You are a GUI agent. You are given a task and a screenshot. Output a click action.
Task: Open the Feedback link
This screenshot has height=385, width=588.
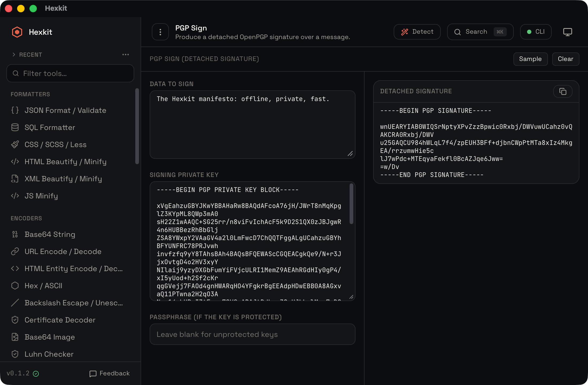(110, 374)
